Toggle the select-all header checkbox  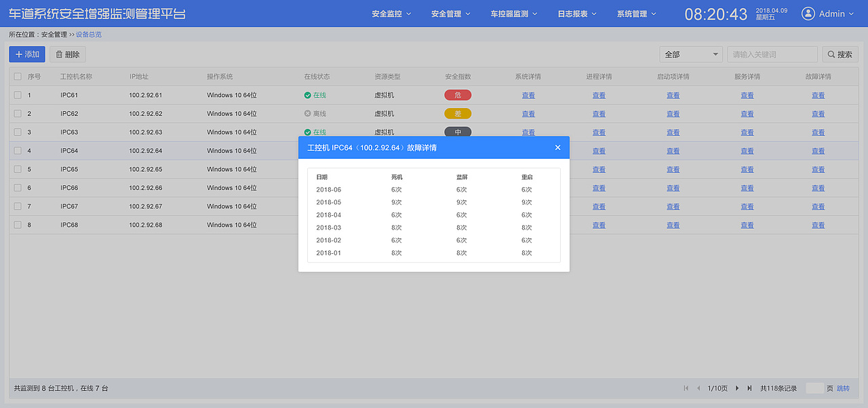[x=18, y=77]
